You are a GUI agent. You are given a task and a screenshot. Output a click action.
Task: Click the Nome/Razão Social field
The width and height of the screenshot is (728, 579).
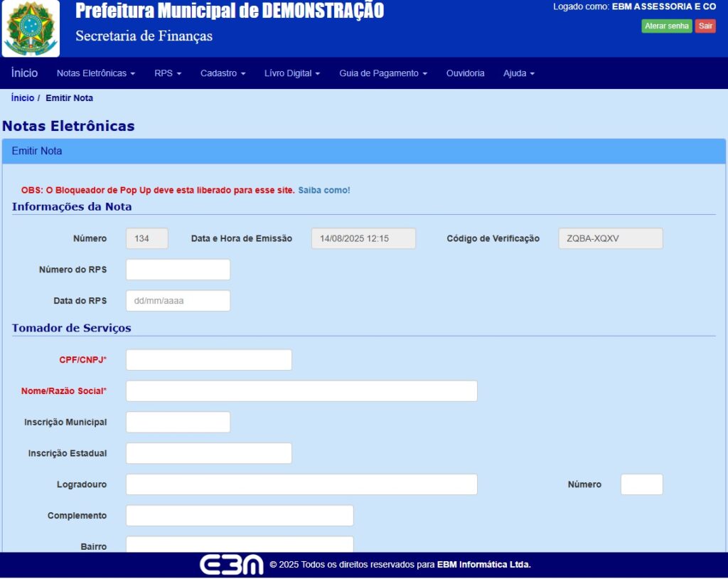click(301, 391)
